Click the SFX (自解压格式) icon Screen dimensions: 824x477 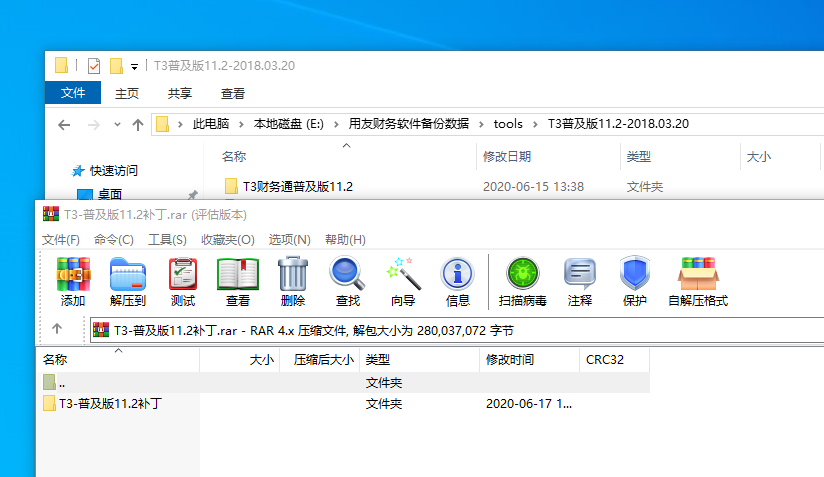coord(698,274)
